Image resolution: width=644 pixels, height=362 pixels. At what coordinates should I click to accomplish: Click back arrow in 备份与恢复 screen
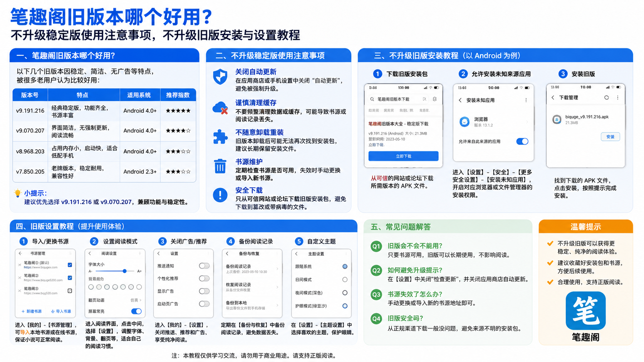[227, 254]
